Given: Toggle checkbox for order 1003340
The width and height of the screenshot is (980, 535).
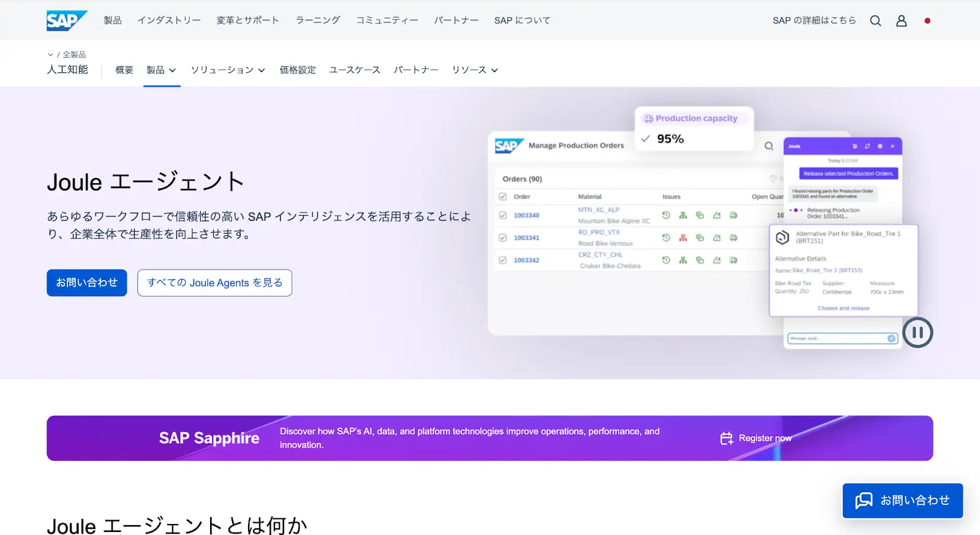Looking at the screenshot, I should (503, 215).
